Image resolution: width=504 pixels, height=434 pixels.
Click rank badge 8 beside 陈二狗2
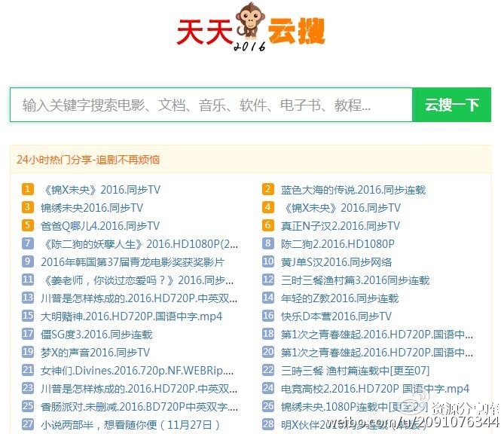tap(268, 243)
